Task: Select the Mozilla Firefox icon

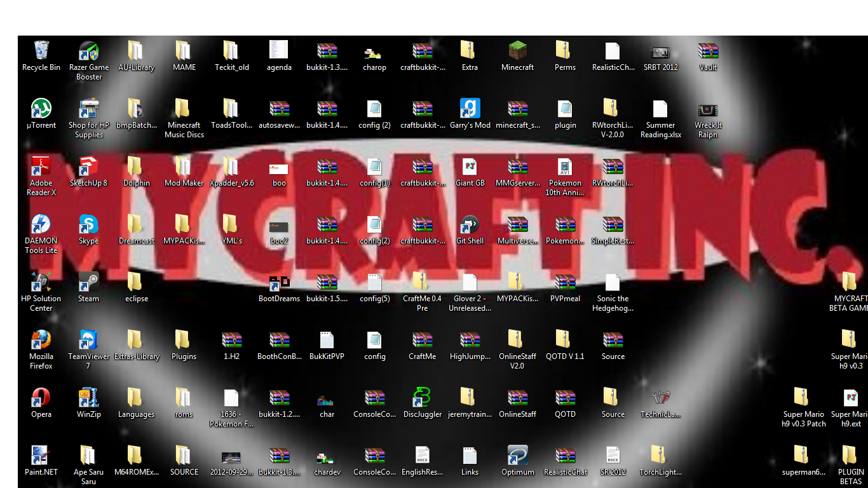Action: tap(41, 340)
